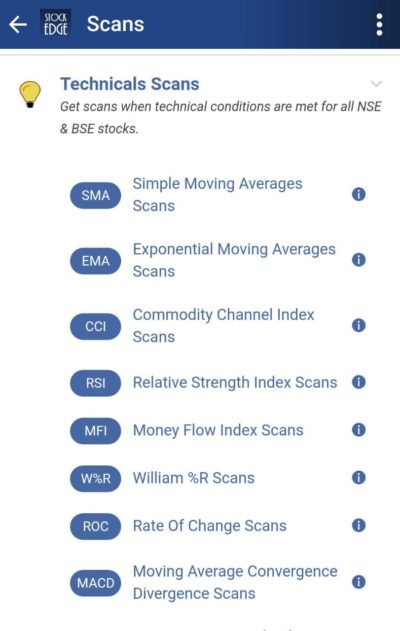Viewport: 400px width, 631px height.
Task: Select the CCI badge
Action: coord(95,326)
